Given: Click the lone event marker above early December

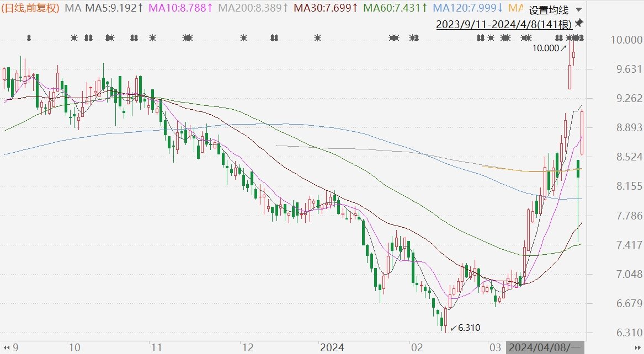Looking at the screenshot, I should coord(243,37).
